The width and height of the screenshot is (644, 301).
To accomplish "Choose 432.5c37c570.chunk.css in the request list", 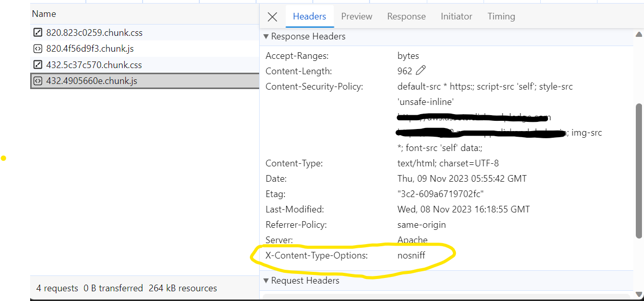I will pos(94,65).
